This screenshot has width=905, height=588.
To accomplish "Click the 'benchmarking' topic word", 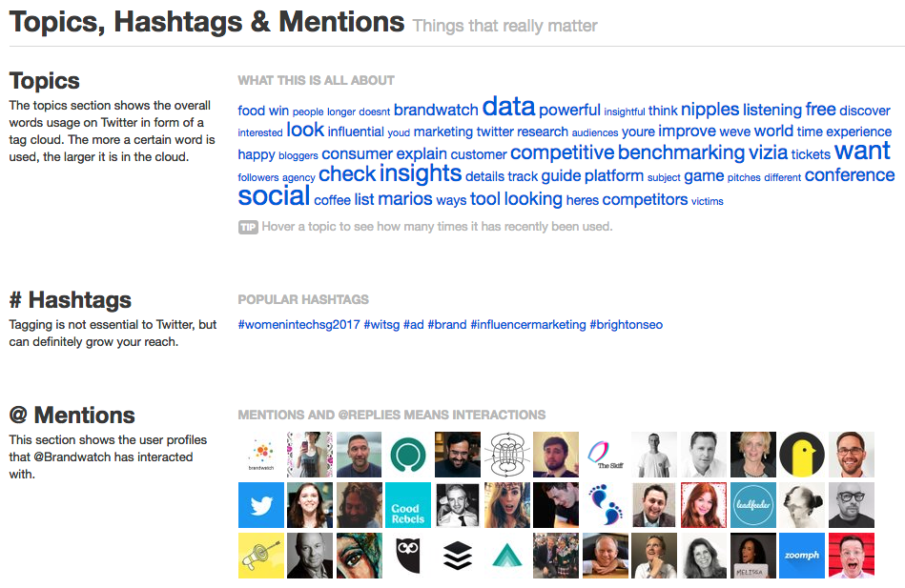I will [681, 152].
